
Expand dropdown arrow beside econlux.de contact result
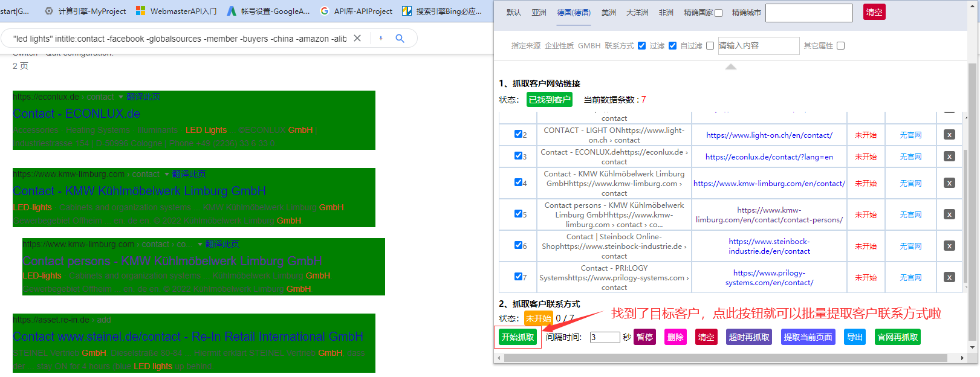point(121,97)
